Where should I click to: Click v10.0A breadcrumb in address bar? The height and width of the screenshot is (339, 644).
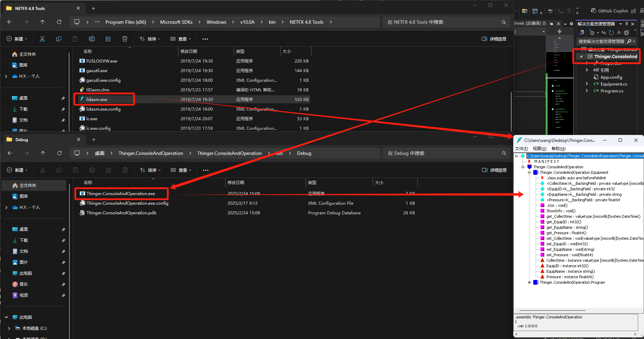(x=248, y=22)
